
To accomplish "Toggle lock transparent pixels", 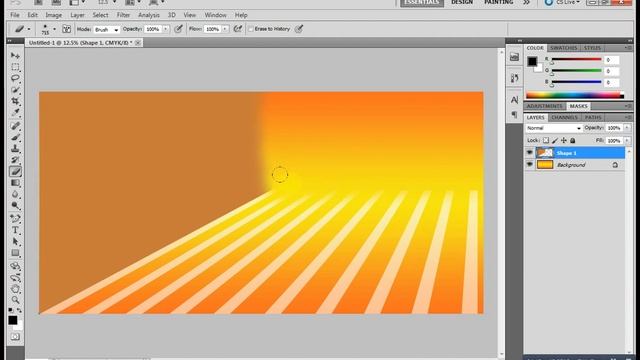I will click(546, 140).
